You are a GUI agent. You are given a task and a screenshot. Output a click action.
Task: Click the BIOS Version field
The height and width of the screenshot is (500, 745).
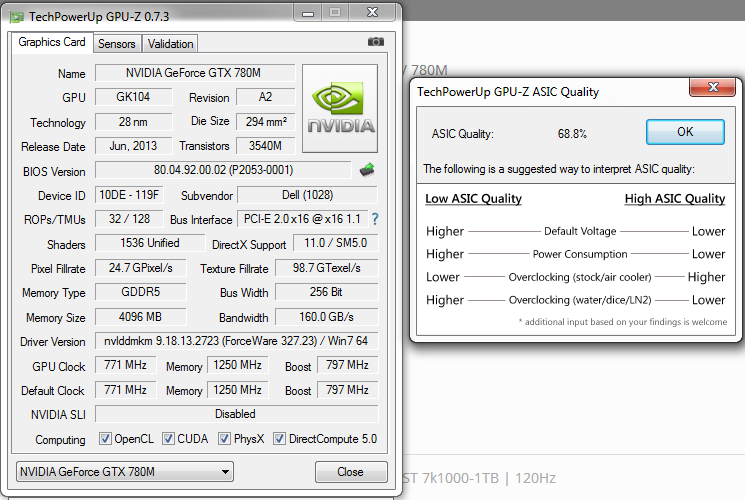223,170
